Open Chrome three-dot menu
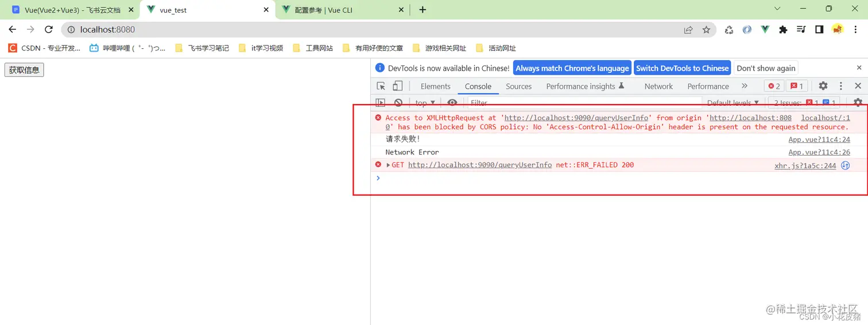Screen dimensions: 868x325 click(x=856, y=30)
